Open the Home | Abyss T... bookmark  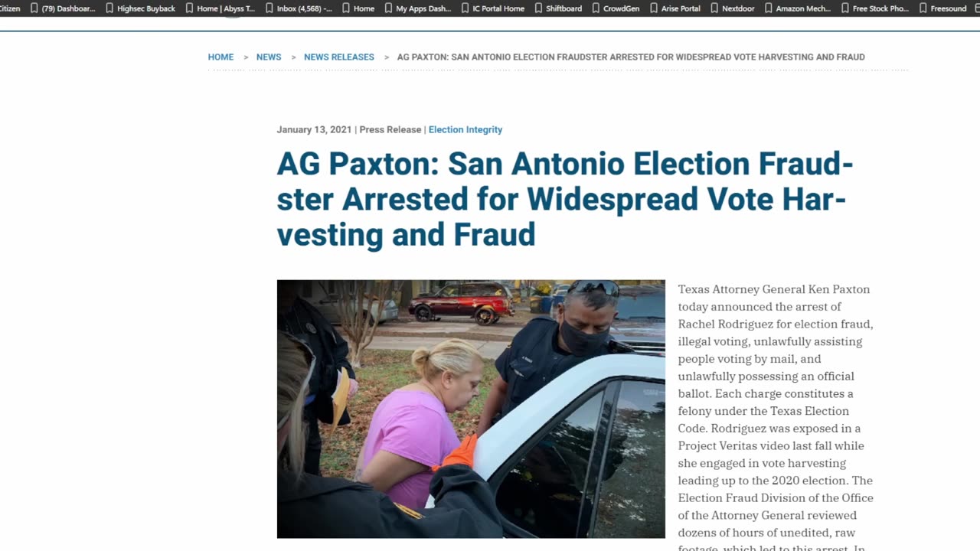tap(220, 8)
